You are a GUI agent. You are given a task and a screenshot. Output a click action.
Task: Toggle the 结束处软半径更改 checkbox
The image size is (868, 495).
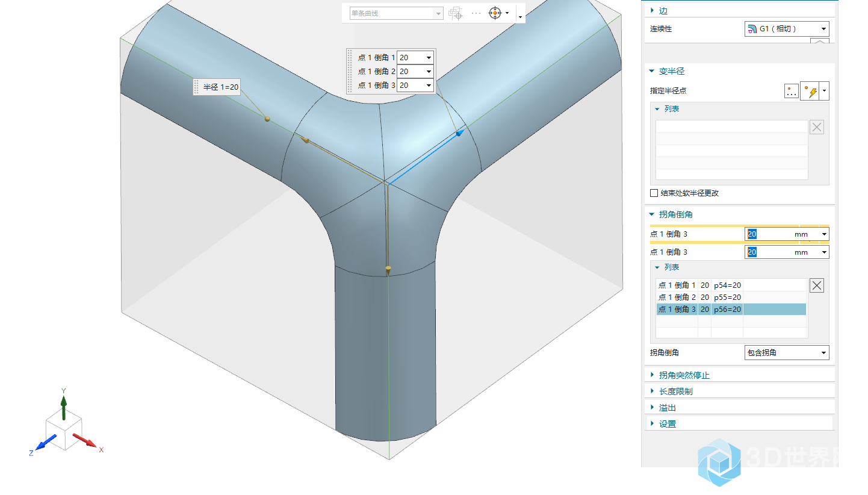click(x=654, y=193)
